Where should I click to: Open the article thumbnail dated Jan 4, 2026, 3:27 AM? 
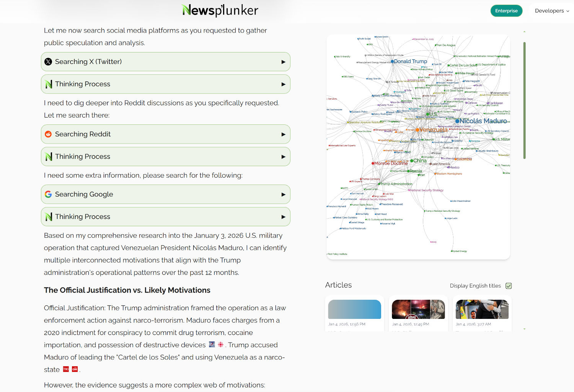click(x=482, y=309)
